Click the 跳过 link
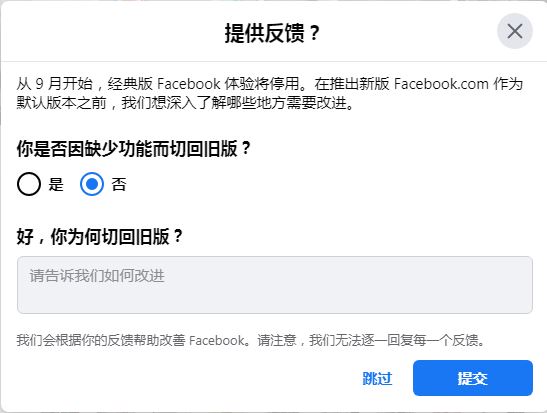Image resolution: width=547 pixels, height=413 pixels. point(377,378)
